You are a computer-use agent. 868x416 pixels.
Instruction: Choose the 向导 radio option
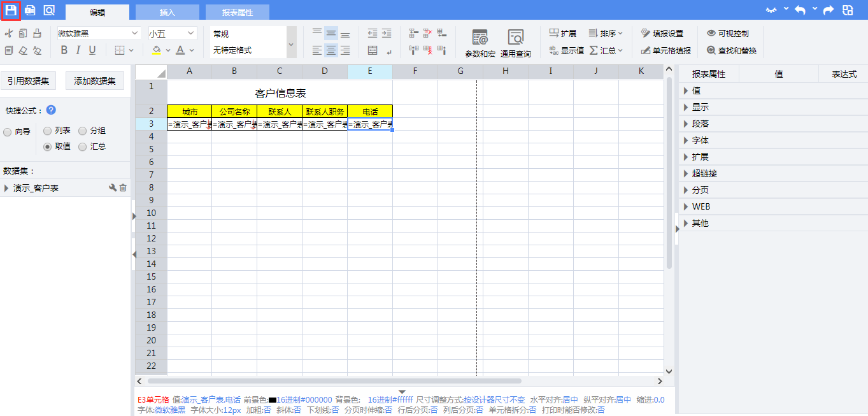(x=8, y=133)
